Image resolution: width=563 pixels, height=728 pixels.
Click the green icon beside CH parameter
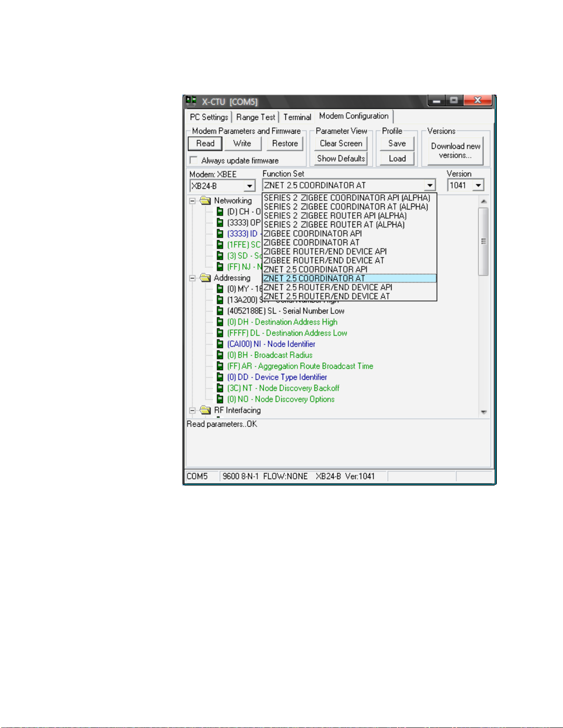(220, 212)
